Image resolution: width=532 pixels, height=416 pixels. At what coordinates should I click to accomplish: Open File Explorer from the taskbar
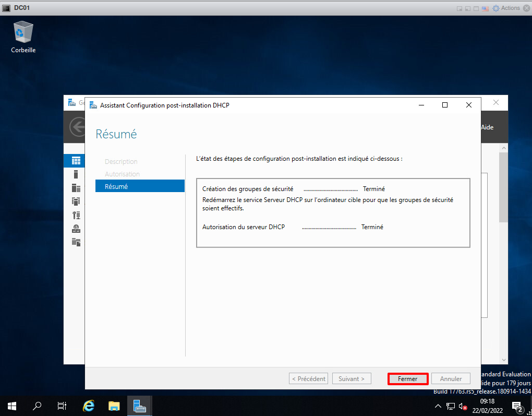114,406
